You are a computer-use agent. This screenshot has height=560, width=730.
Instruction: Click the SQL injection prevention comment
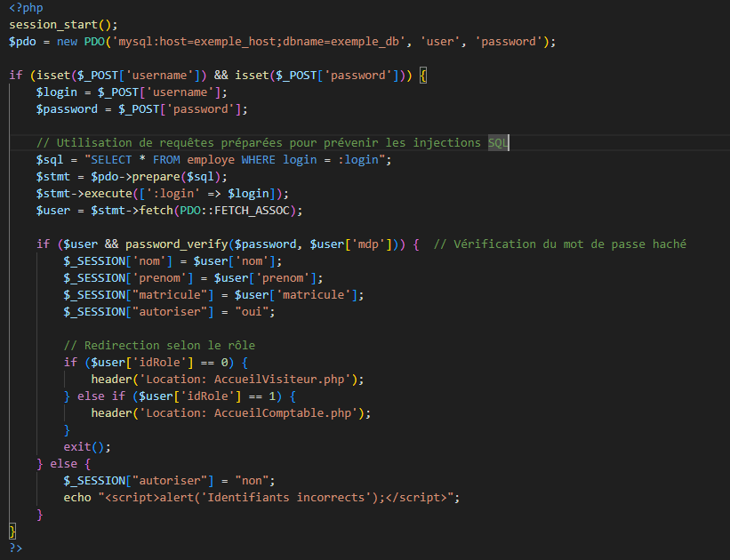tap(271, 143)
